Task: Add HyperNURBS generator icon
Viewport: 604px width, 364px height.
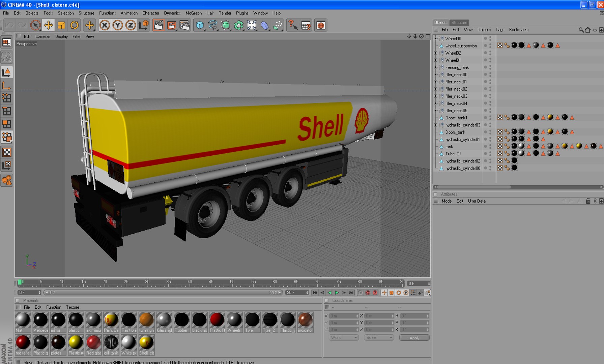Action: 226,25
